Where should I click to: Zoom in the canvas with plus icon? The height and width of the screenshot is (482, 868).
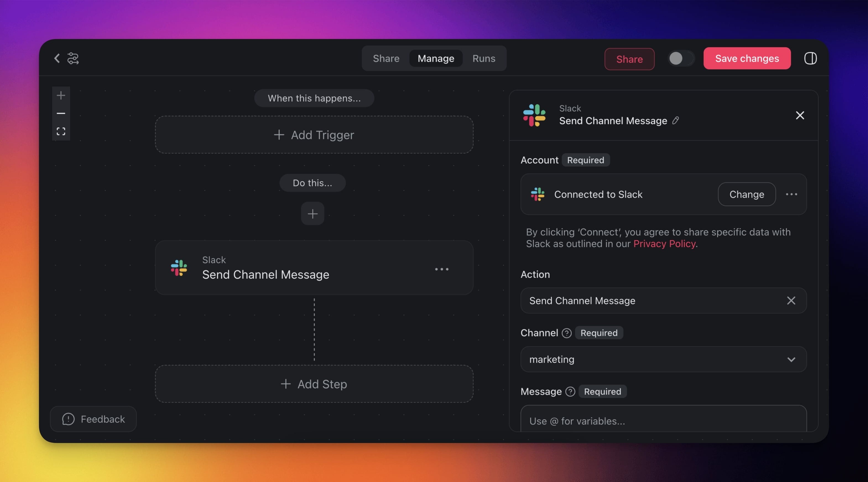(x=61, y=96)
